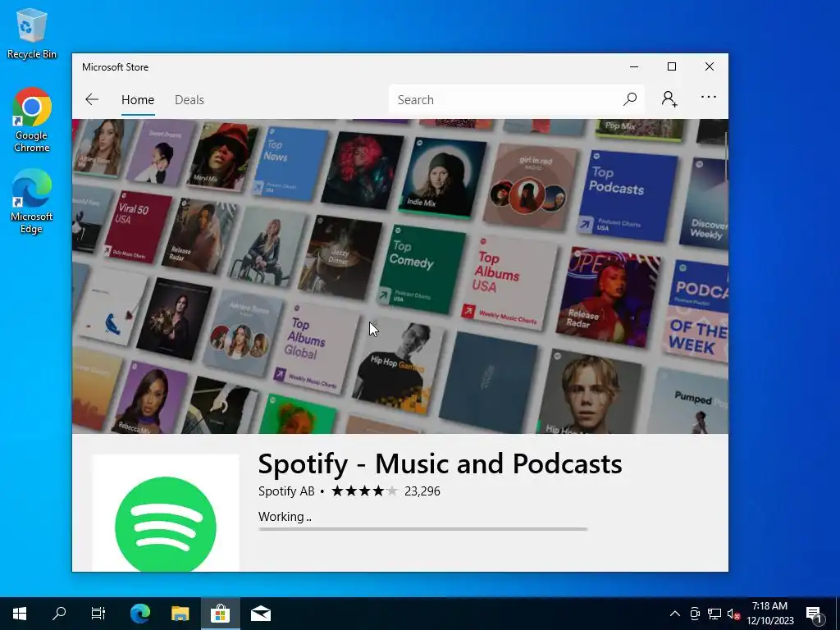Viewport: 840px width, 630px height.
Task: Open the muted volume tray icon
Action: point(733,614)
